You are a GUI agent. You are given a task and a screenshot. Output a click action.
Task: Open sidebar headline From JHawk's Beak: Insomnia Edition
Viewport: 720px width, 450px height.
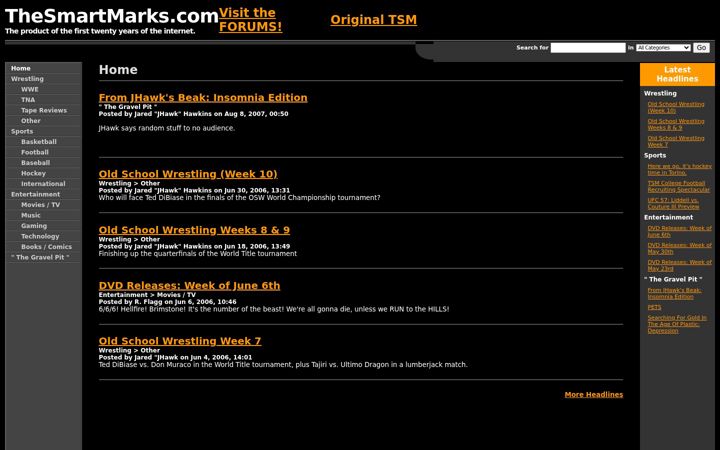(675, 293)
